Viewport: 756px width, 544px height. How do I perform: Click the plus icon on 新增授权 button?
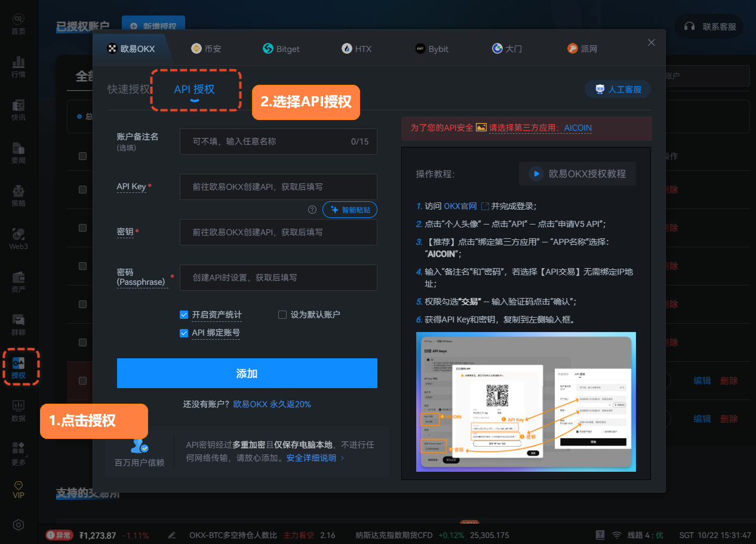tap(133, 26)
